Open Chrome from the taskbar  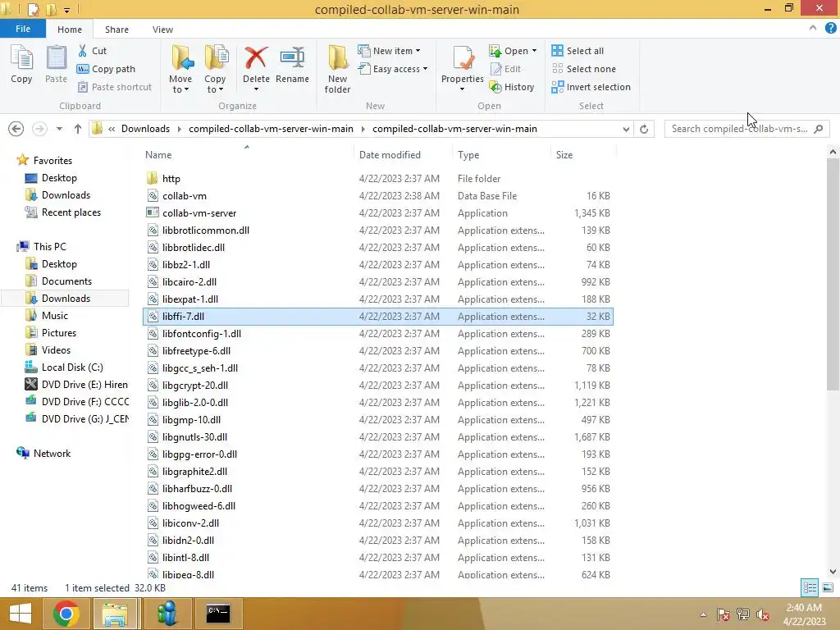tap(66, 614)
